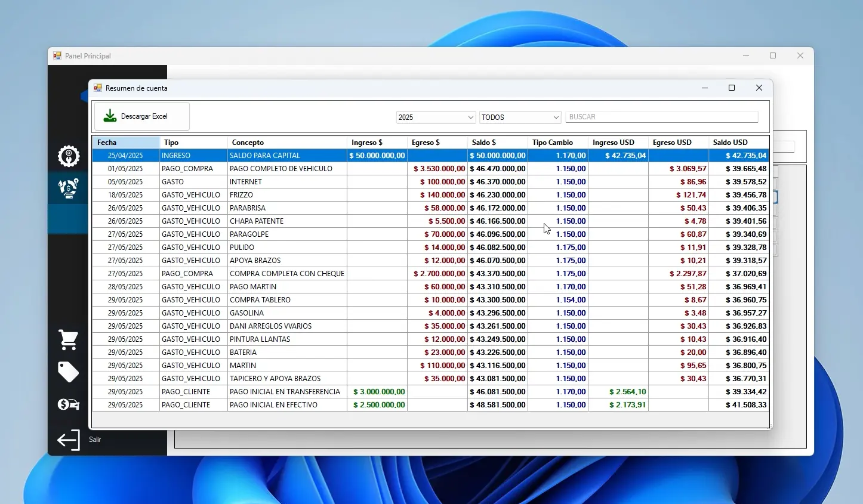This screenshot has width=863, height=504.
Task: Click the $ 2.700.000,00 egreso cell
Action: (437, 274)
